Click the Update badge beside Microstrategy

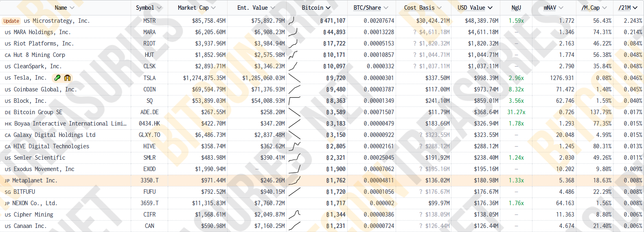[x=11, y=21]
